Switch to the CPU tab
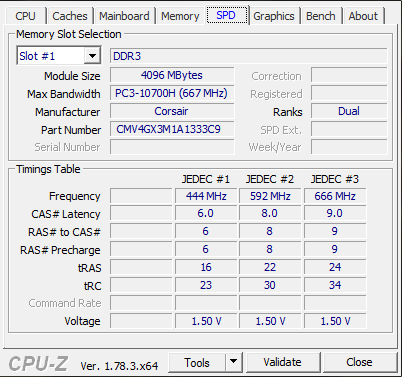This screenshot has height=377, width=402. pyautogui.click(x=25, y=16)
